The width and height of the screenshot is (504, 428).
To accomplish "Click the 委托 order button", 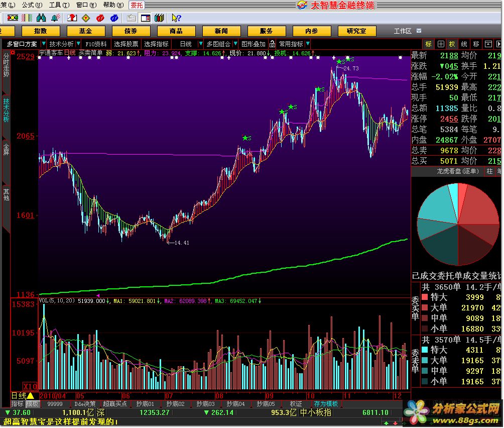I will point(137,5).
